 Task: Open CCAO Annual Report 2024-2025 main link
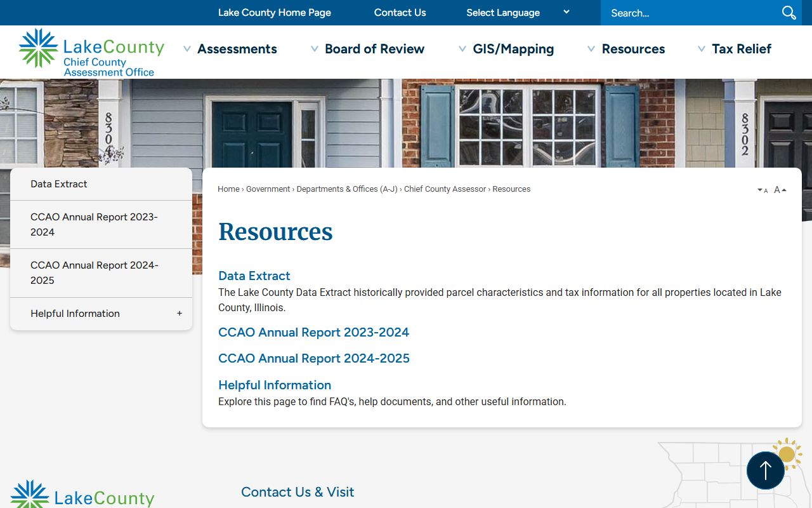tap(314, 359)
